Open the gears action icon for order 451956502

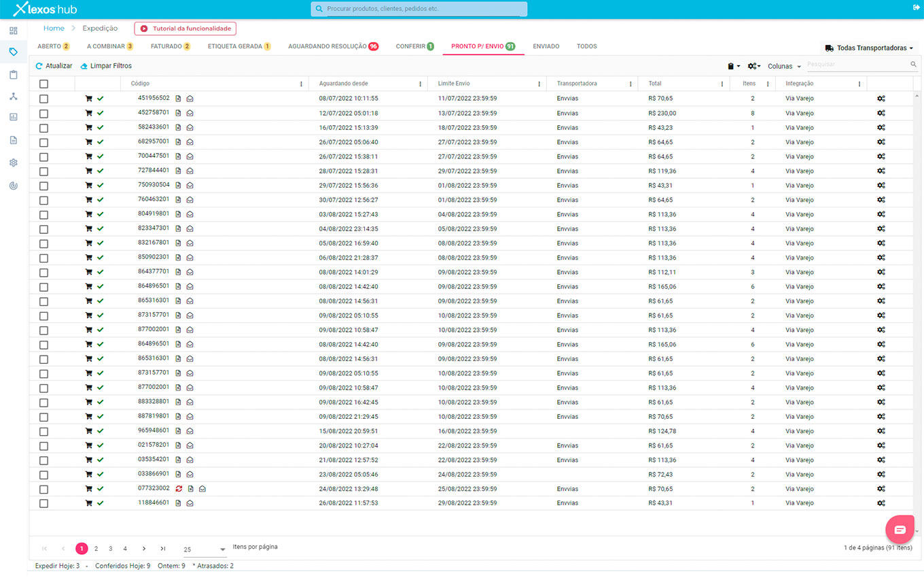(881, 99)
